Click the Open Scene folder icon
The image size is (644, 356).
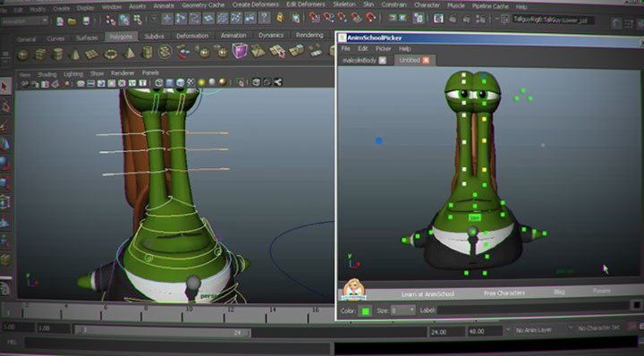tap(72, 21)
